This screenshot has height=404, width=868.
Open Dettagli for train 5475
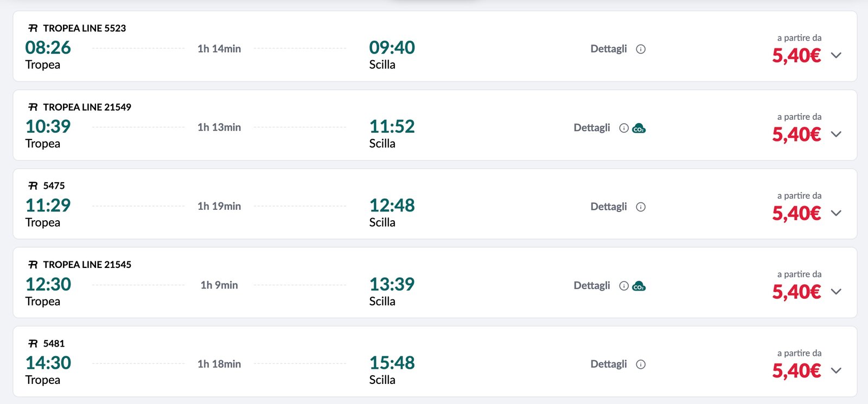point(608,207)
